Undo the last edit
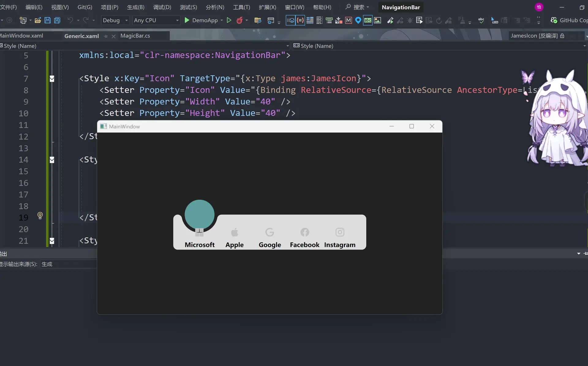This screenshot has width=588, height=366. click(x=70, y=20)
